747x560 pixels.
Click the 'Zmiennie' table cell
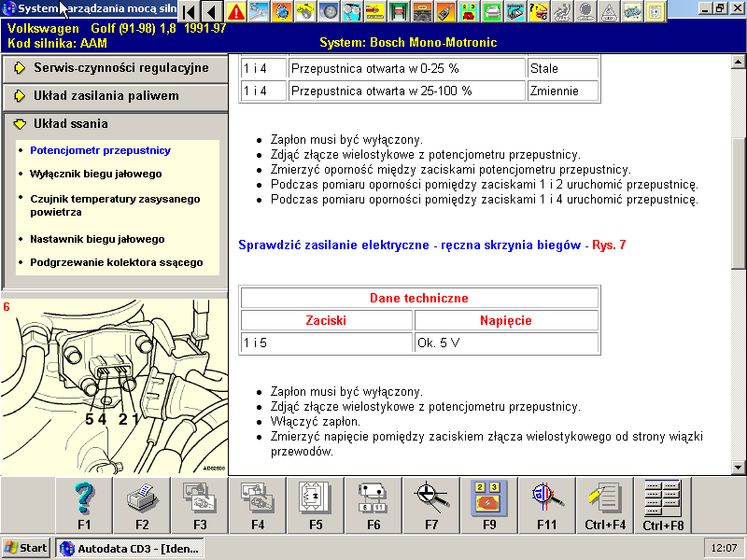coord(563,91)
